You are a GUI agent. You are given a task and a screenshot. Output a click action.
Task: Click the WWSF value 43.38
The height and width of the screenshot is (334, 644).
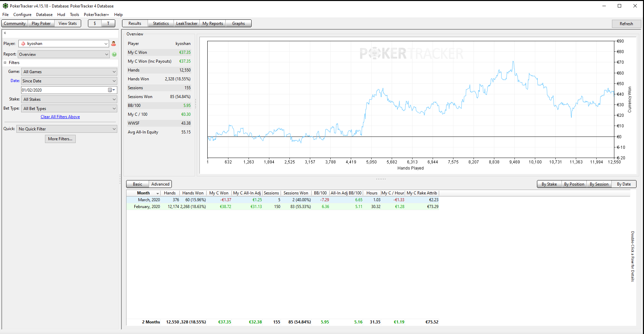[x=186, y=123]
